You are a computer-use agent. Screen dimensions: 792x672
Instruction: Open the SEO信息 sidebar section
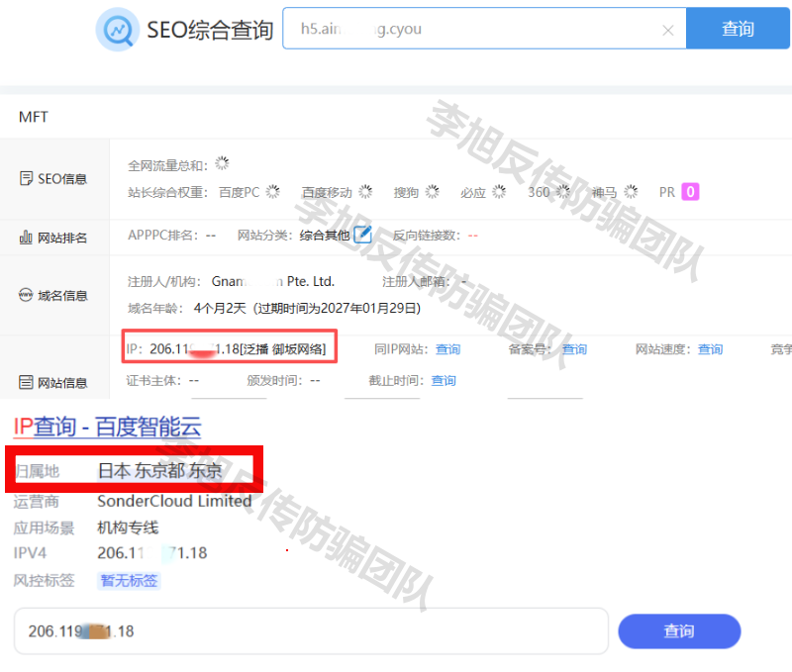tap(53, 179)
